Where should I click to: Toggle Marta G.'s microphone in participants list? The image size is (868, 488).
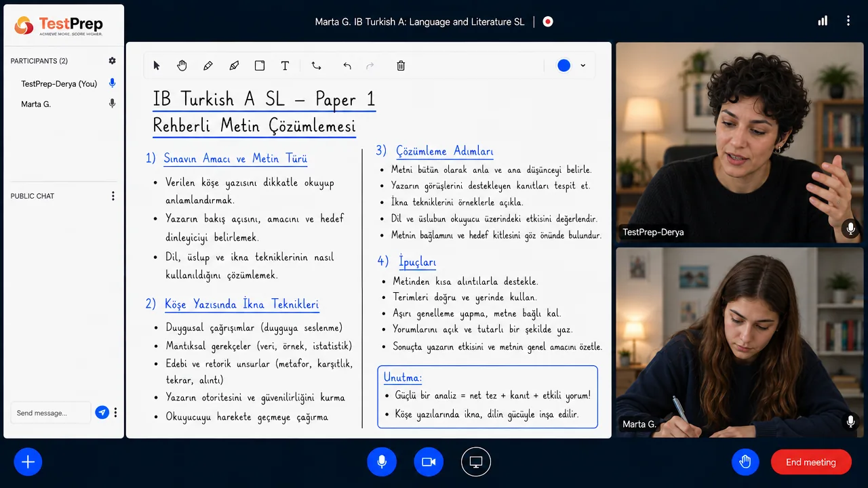pyautogui.click(x=113, y=104)
